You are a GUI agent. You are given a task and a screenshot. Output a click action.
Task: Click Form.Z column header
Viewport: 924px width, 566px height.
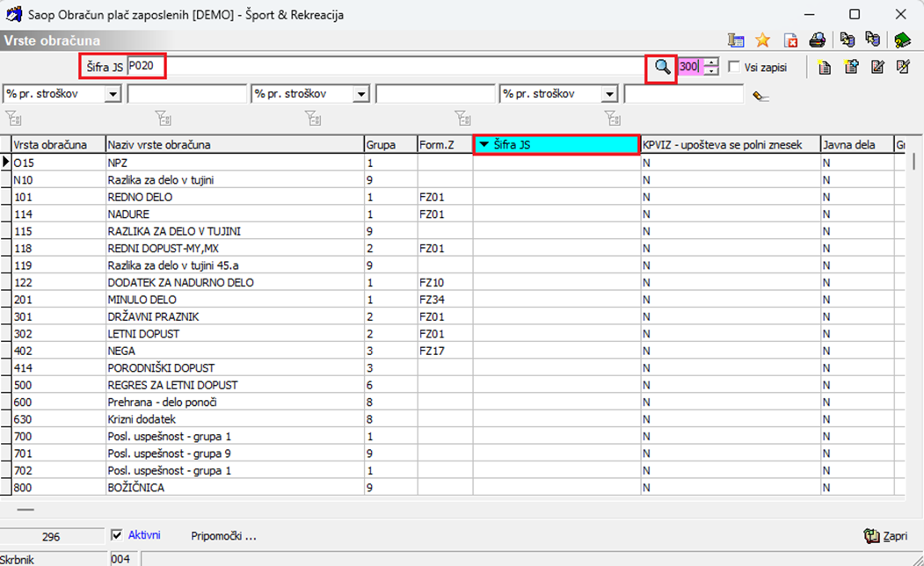click(445, 144)
